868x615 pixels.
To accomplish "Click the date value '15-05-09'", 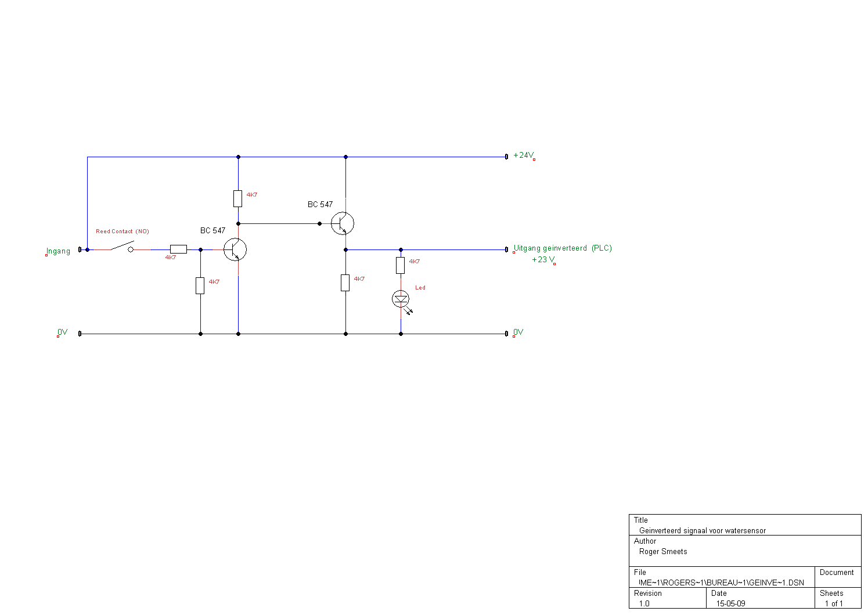I will click(730, 604).
